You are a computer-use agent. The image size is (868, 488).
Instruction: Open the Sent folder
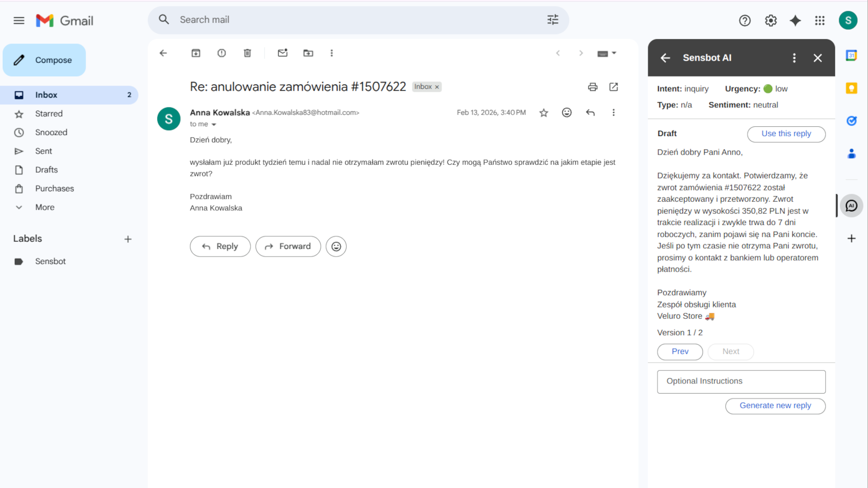pos(69,151)
